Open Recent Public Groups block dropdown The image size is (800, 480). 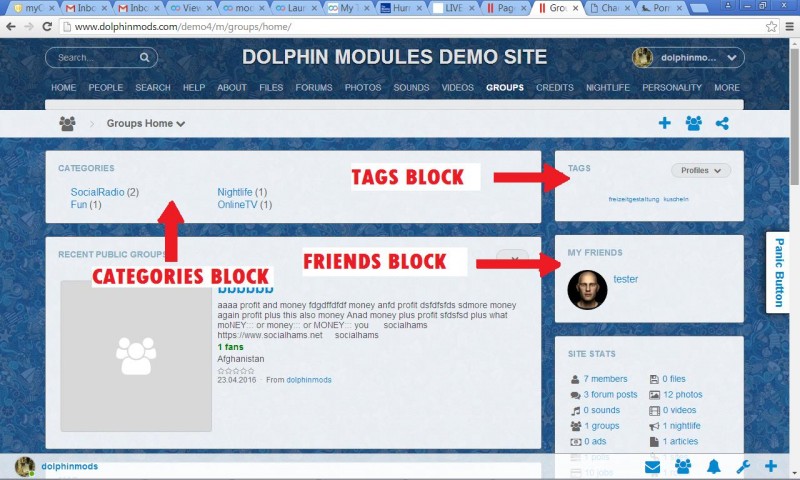point(512,259)
